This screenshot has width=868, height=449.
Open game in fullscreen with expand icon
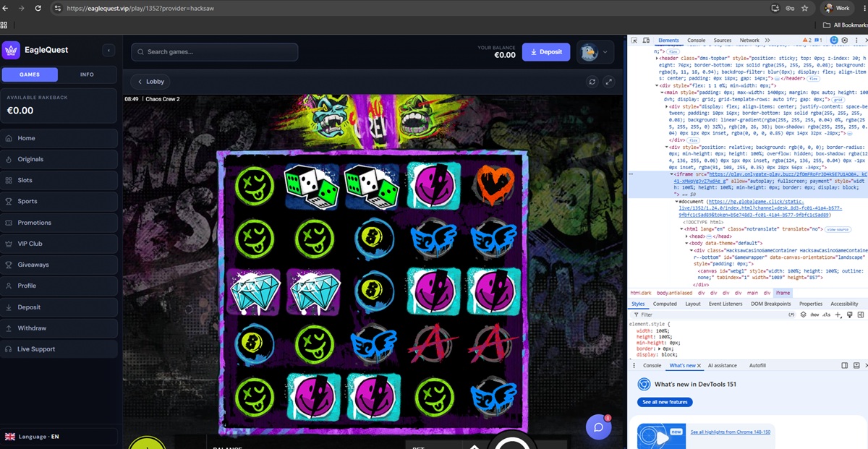(609, 82)
